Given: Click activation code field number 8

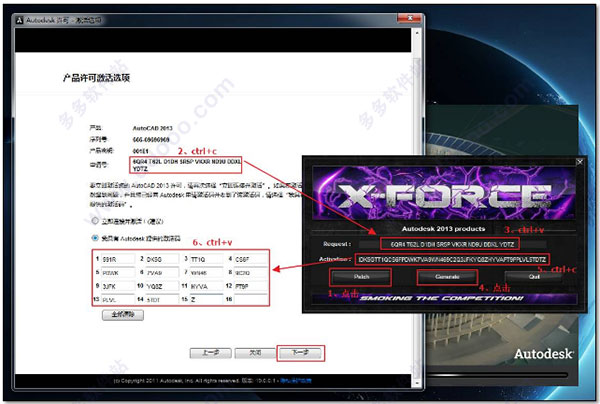Looking at the screenshot, I should 251,272.
